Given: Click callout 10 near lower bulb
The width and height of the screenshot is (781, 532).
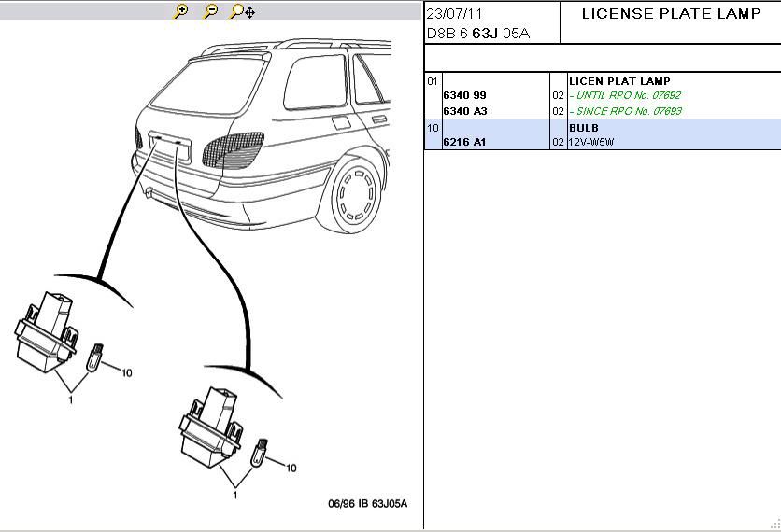Looking at the screenshot, I should (x=291, y=468).
